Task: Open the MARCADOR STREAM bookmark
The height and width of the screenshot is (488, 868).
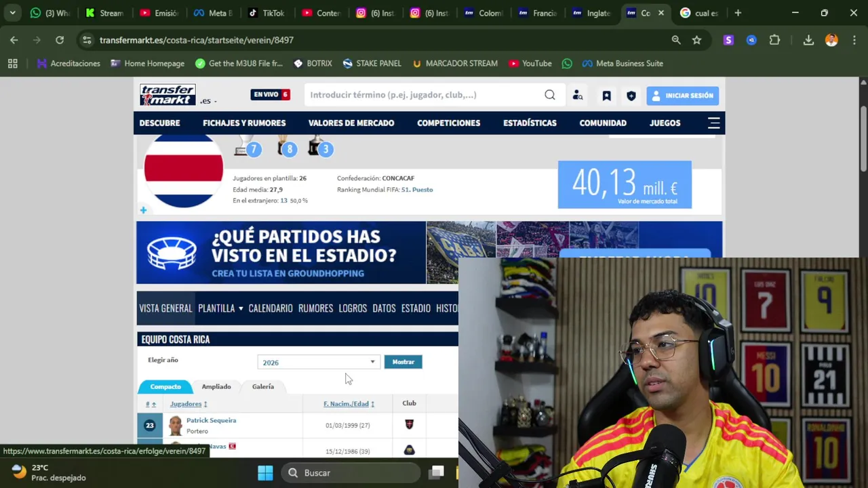Action: point(454,64)
